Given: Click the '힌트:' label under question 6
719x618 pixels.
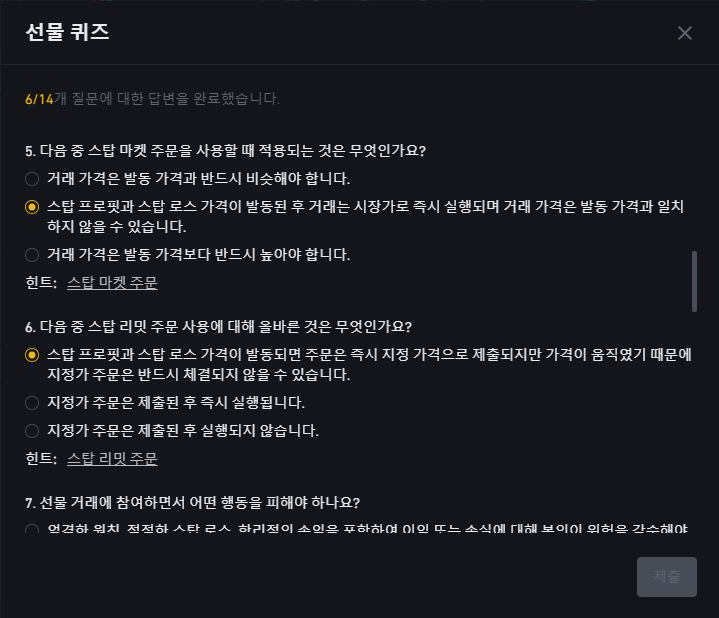Looking at the screenshot, I should pos(41,458).
